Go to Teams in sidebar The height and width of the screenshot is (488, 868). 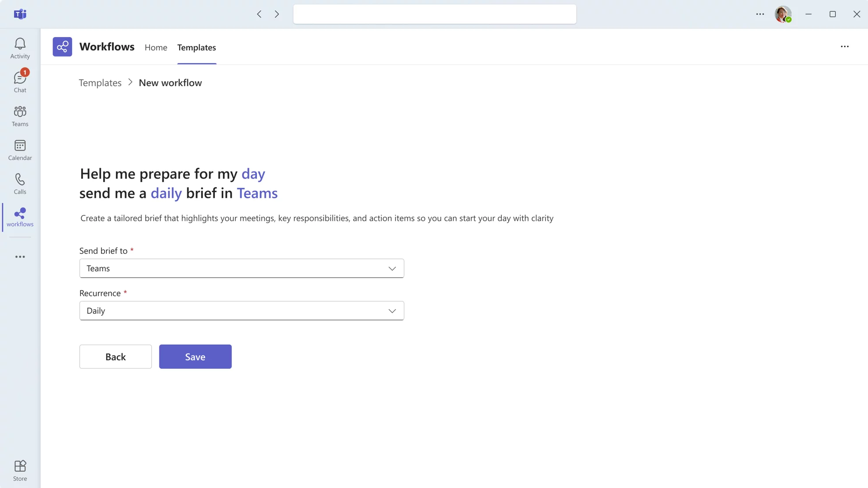[x=20, y=116]
